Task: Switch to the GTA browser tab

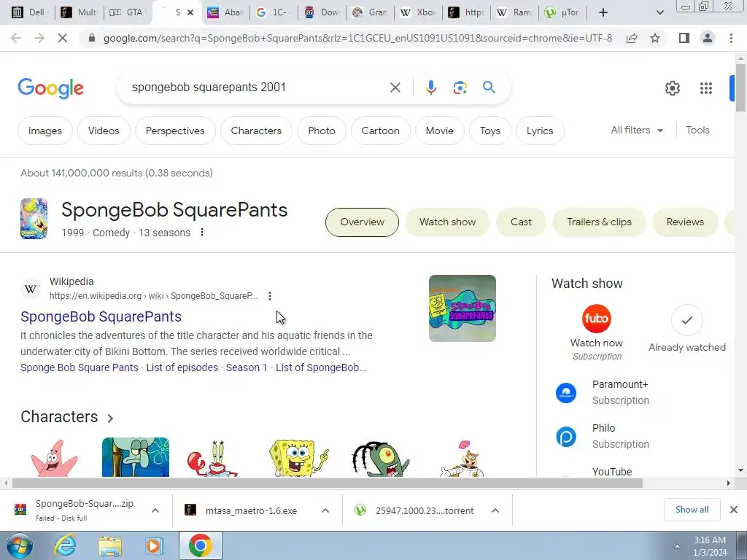Action: point(126,12)
